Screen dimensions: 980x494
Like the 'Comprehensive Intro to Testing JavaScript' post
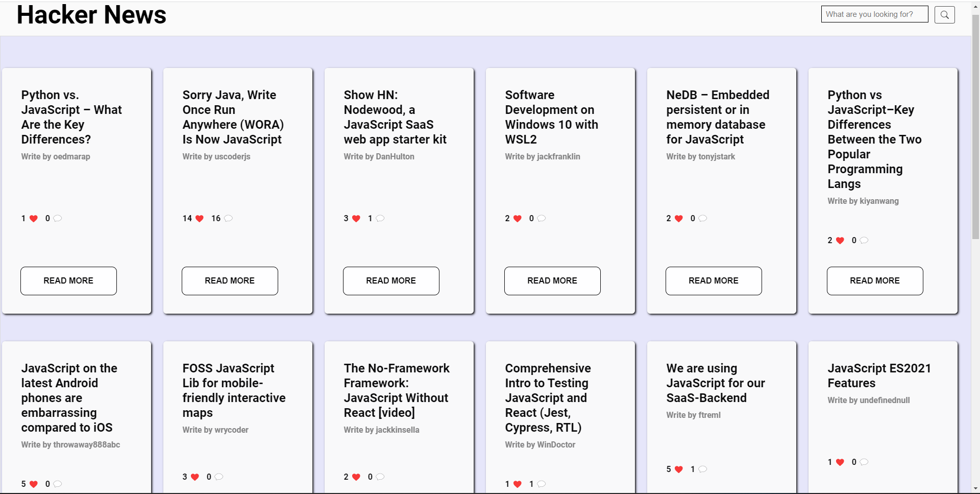[x=518, y=484]
